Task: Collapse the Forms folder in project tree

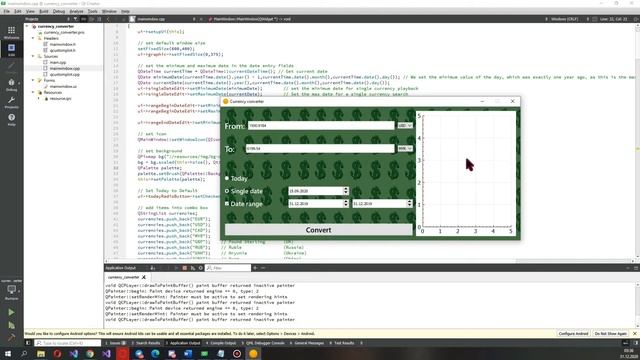Action: point(33,80)
